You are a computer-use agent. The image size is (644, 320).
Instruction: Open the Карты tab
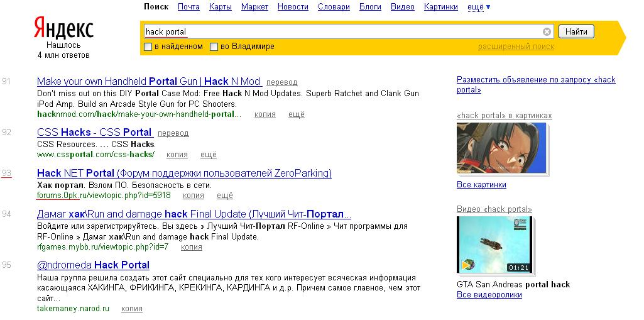(220, 7)
